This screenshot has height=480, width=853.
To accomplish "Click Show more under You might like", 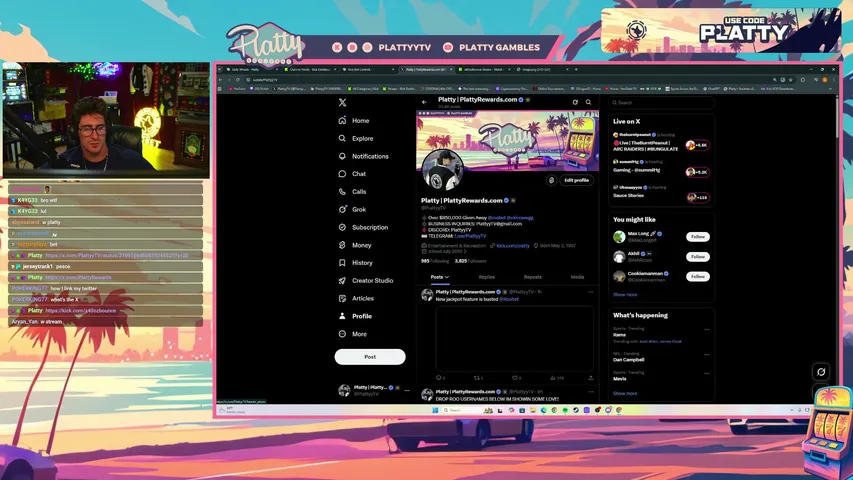I will coord(625,295).
